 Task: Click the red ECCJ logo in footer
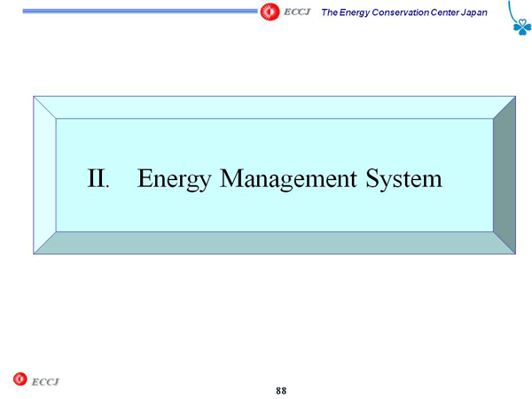tap(20, 379)
